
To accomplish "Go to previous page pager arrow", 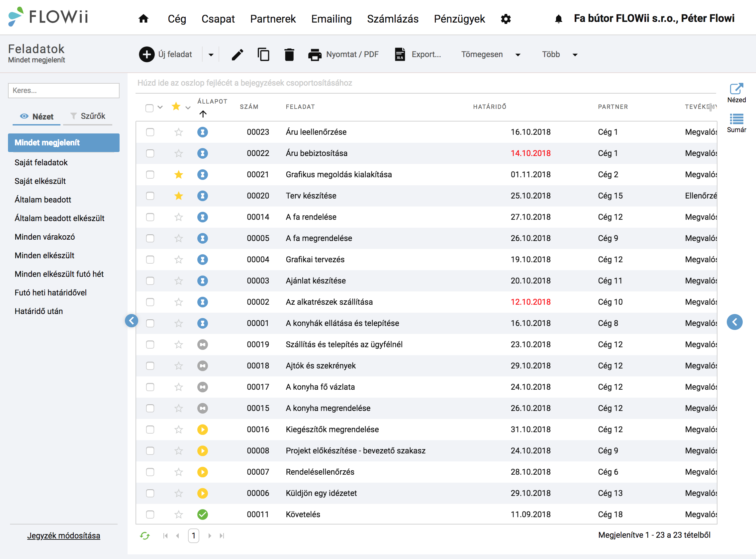I will (x=177, y=536).
